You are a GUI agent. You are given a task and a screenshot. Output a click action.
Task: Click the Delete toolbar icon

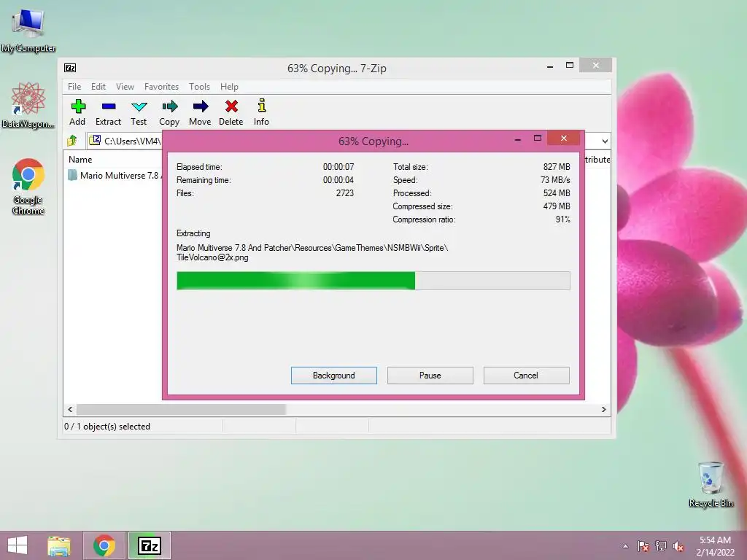pyautogui.click(x=231, y=112)
